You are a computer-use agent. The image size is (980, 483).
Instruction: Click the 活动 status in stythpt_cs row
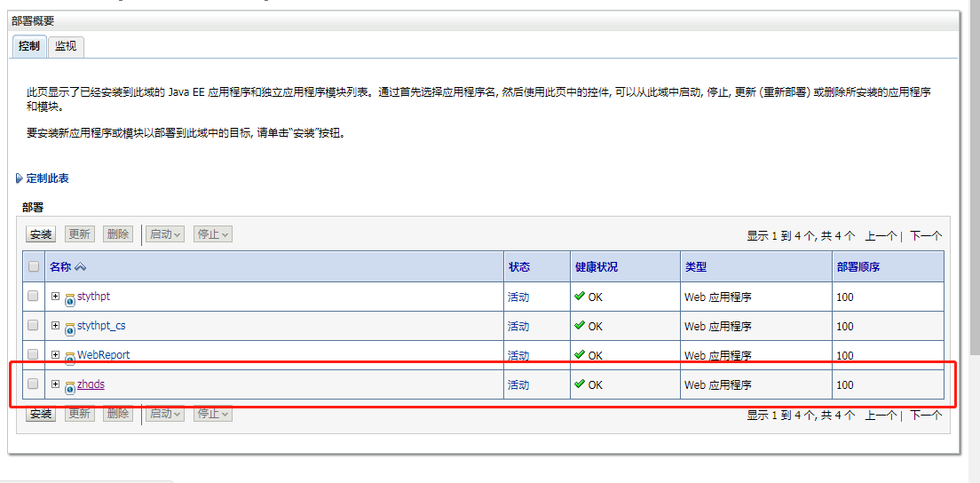point(518,327)
